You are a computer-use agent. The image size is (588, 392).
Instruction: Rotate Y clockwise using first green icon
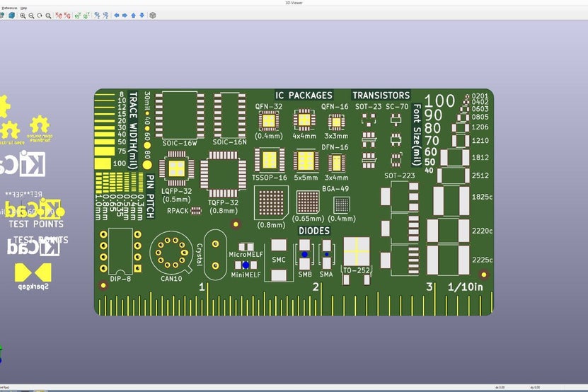[x=78, y=16]
